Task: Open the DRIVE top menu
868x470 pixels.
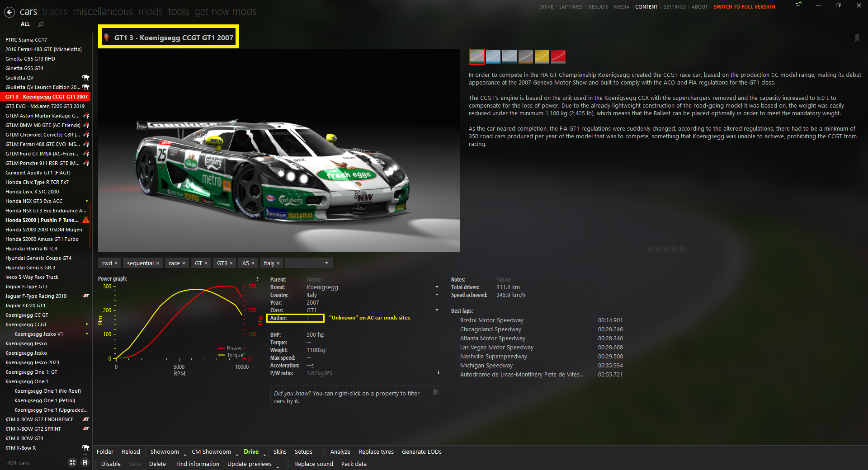Action: tap(546, 7)
